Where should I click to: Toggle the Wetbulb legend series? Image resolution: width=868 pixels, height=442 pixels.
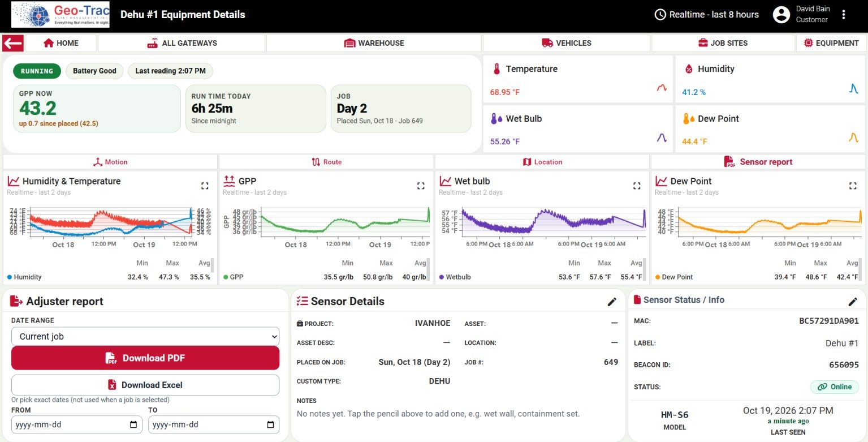[x=455, y=277]
